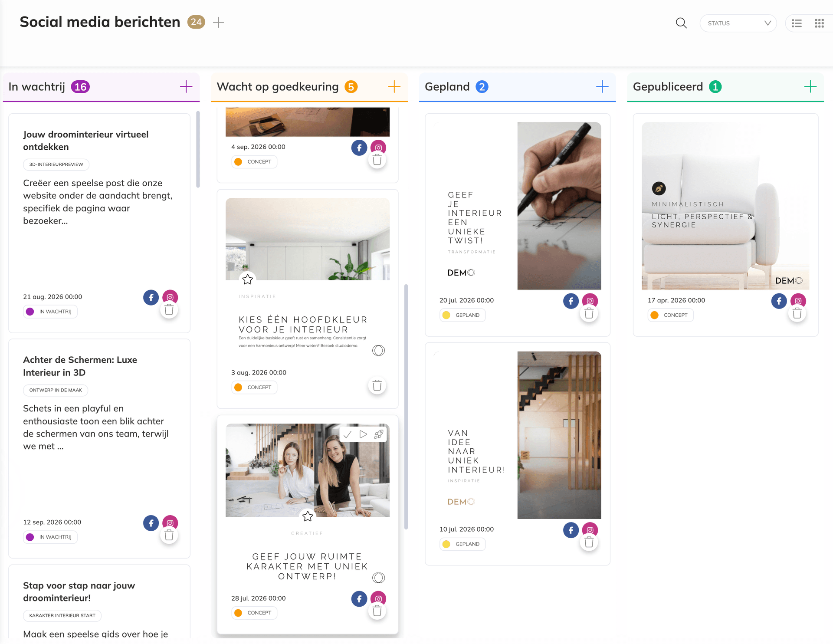This screenshot has width=833, height=644.
Task: Open 'Achter de Schermen: Luxe Interieur in 3D' title
Action: 80,366
